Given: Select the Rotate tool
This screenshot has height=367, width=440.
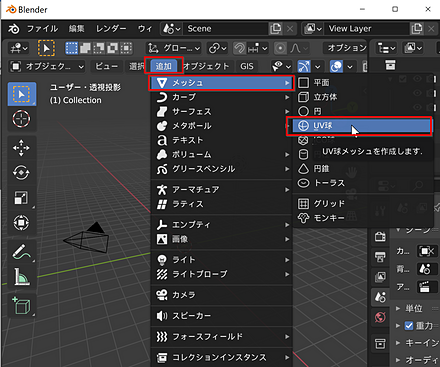Looking at the screenshot, I should (x=21, y=173).
